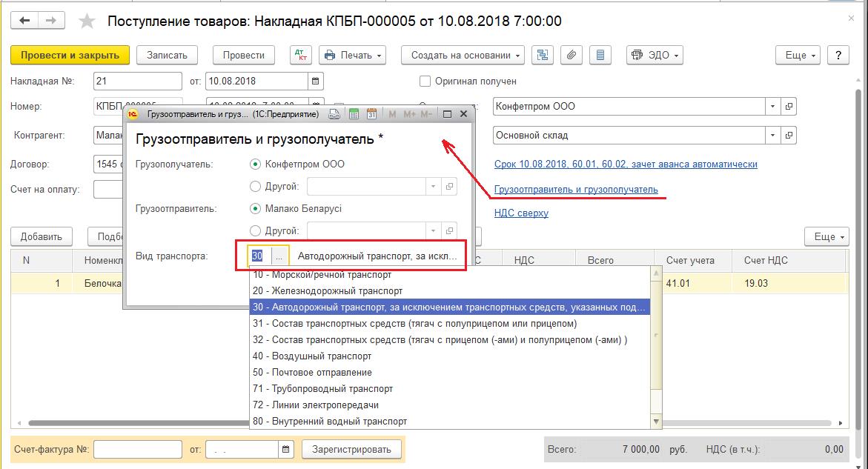Expand Создать на основании dropdown
The width and height of the screenshot is (868, 469).
pos(463,55)
